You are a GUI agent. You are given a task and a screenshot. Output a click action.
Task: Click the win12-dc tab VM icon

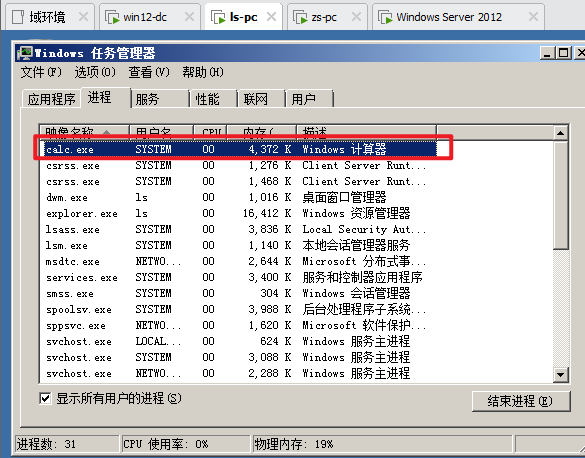pyautogui.click(x=112, y=17)
